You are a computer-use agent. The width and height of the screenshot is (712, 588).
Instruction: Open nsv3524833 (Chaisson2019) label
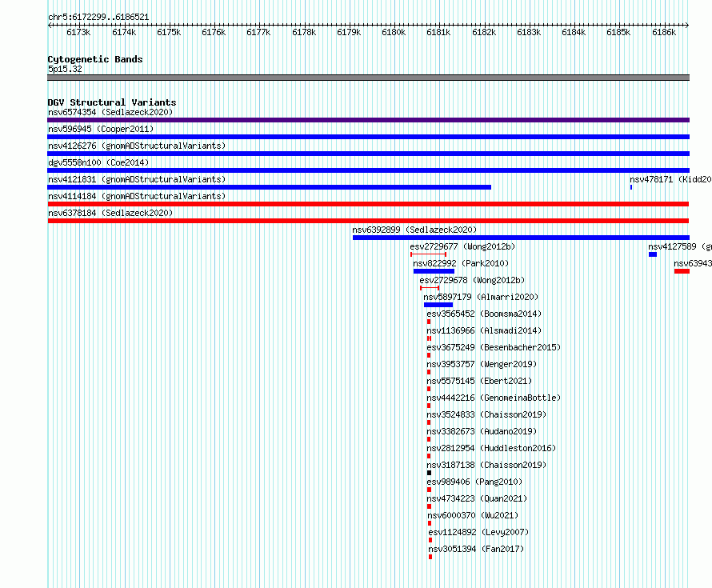click(486, 414)
